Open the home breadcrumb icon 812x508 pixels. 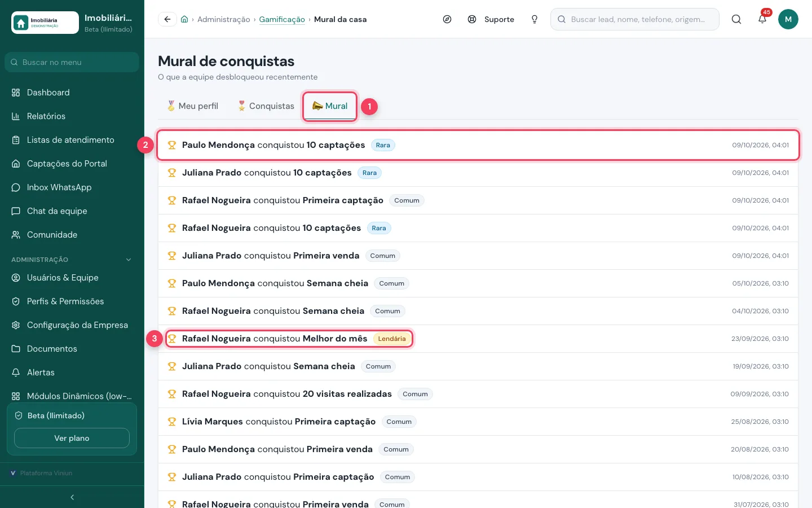pyautogui.click(x=184, y=19)
